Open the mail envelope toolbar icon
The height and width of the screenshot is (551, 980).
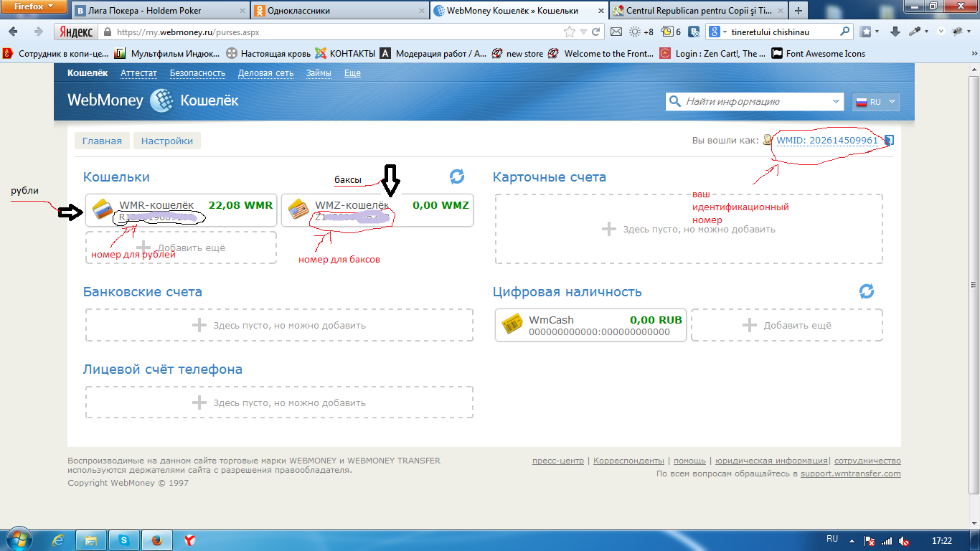616,32
